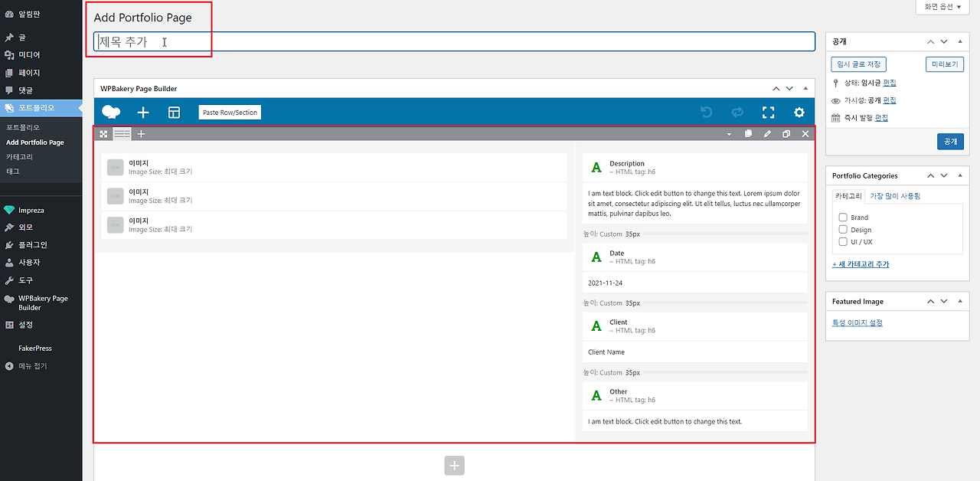Edit status via 상태 편집 link
Image resolution: width=980 pixels, height=481 pixels.
tap(889, 83)
